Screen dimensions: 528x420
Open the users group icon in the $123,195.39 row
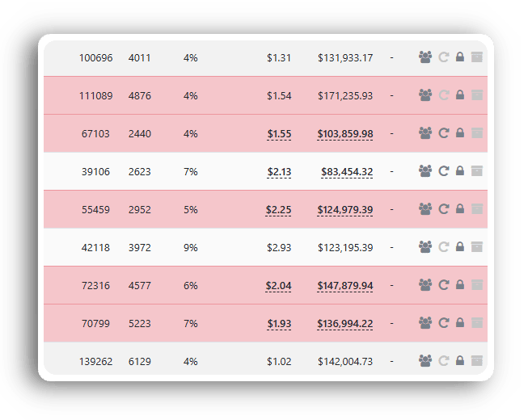(425, 247)
